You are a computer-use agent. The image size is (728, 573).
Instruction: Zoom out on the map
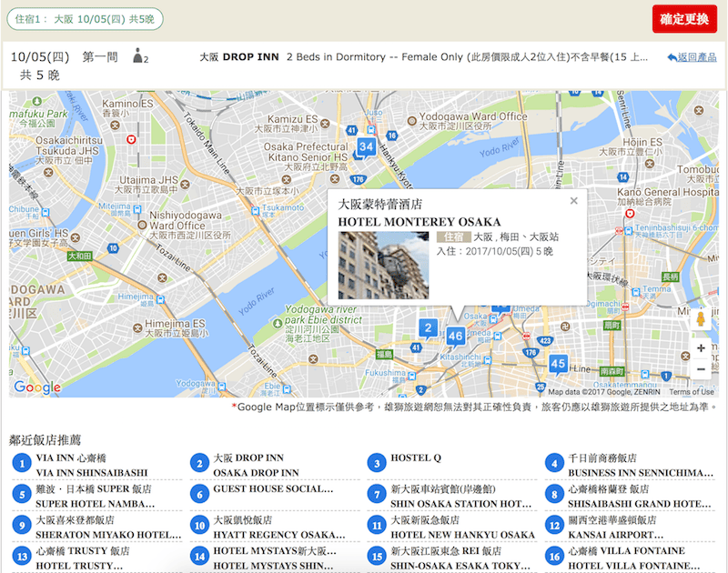tap(701, 370)
